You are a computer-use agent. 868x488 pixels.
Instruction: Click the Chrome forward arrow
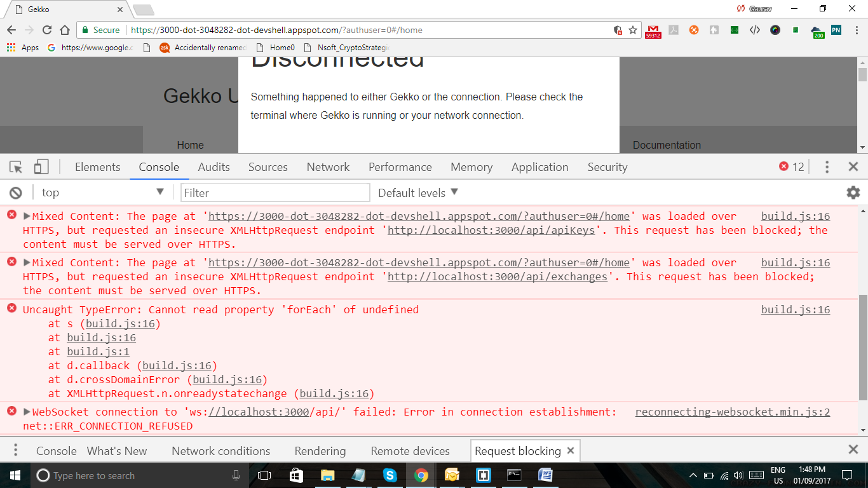tap(29, 30)
